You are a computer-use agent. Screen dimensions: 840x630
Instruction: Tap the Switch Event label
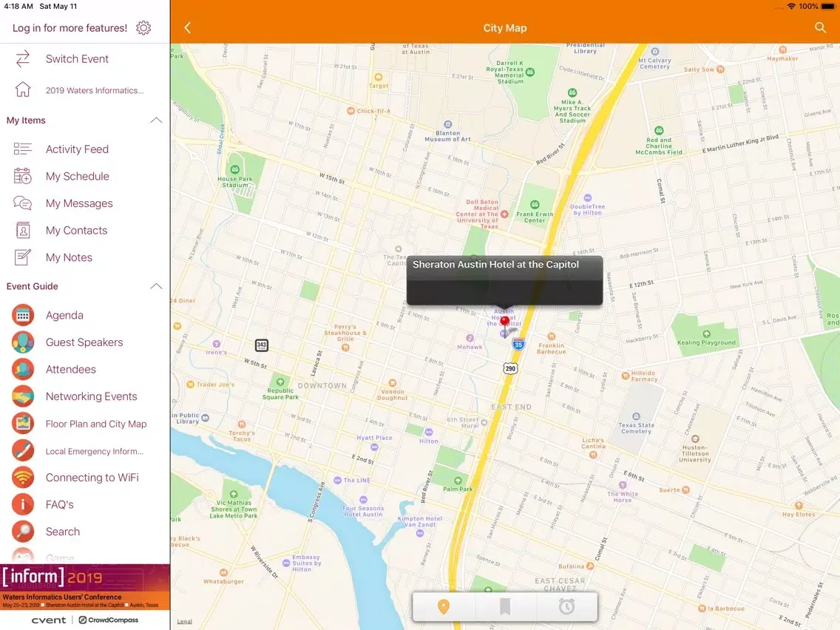[77, 59]
